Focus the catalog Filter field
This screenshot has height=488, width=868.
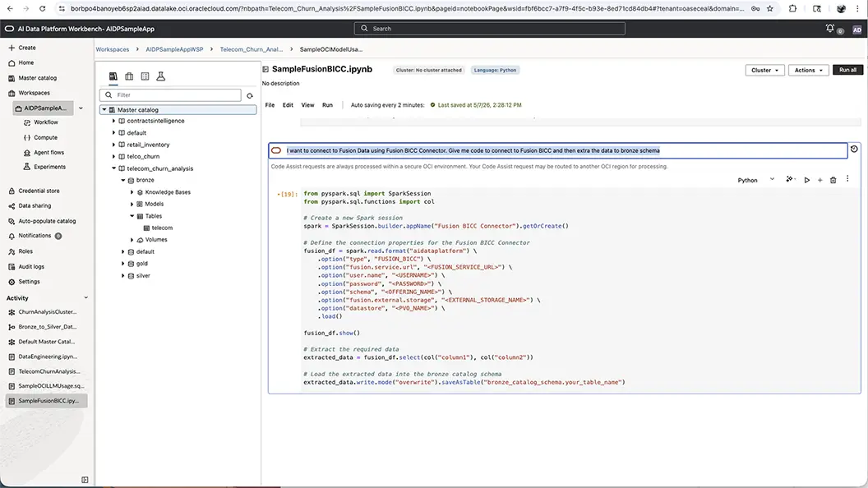point(170,95)
